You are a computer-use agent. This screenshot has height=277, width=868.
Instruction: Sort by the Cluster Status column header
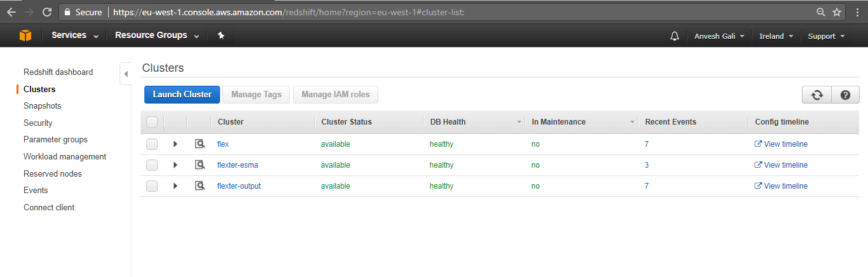tap(347, 122)
